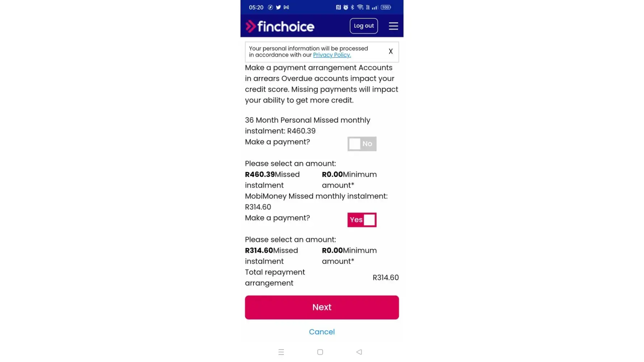Screen dimensions: 644x362
Task: Turn off MobiMoney payment toggle
Action: tap(362, 220)
